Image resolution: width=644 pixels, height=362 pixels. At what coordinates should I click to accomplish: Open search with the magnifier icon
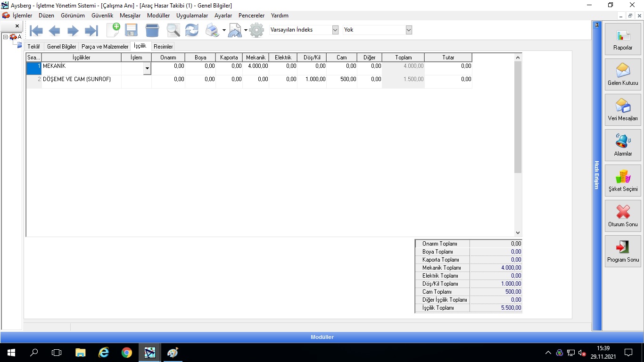(173, 31)
